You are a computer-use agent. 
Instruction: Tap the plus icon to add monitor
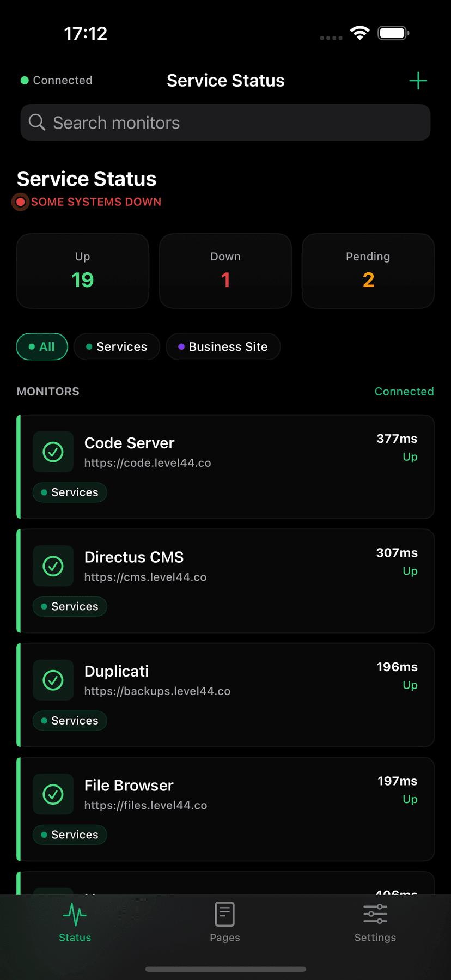point(418,81)
